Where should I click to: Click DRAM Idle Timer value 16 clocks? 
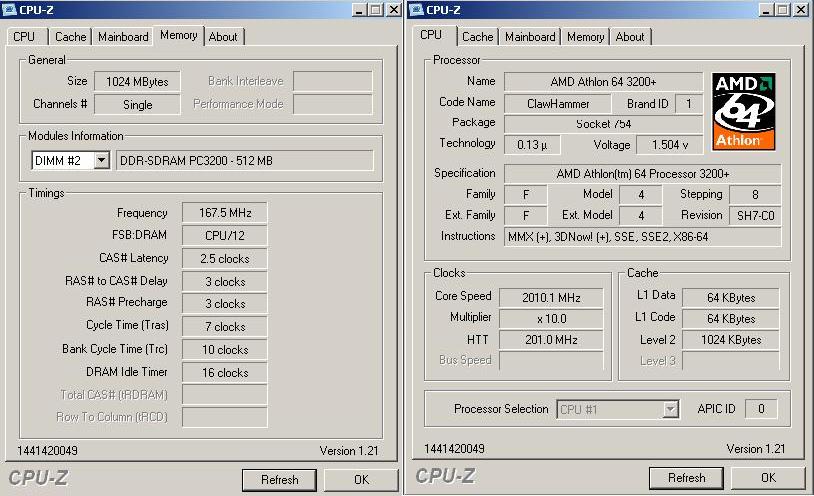point(225,372)
